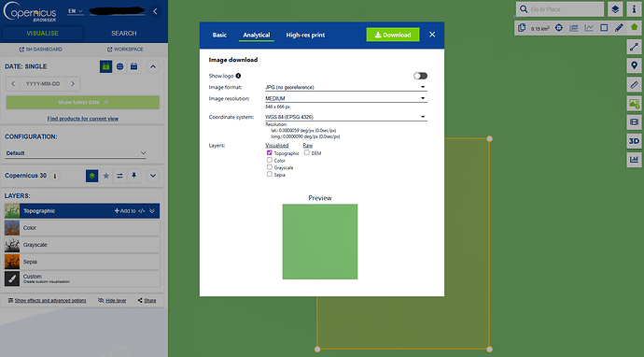
Task: Open the Search tab
Action: (x=123, y=34)
